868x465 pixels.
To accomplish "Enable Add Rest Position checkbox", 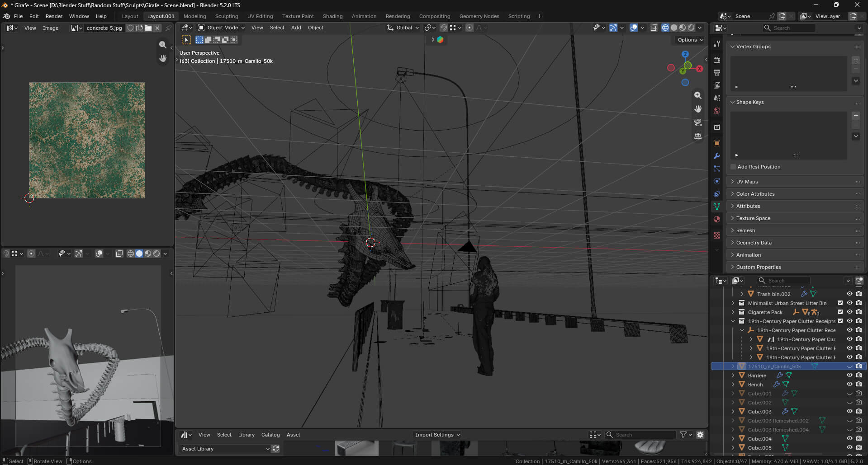I will 733,167.
